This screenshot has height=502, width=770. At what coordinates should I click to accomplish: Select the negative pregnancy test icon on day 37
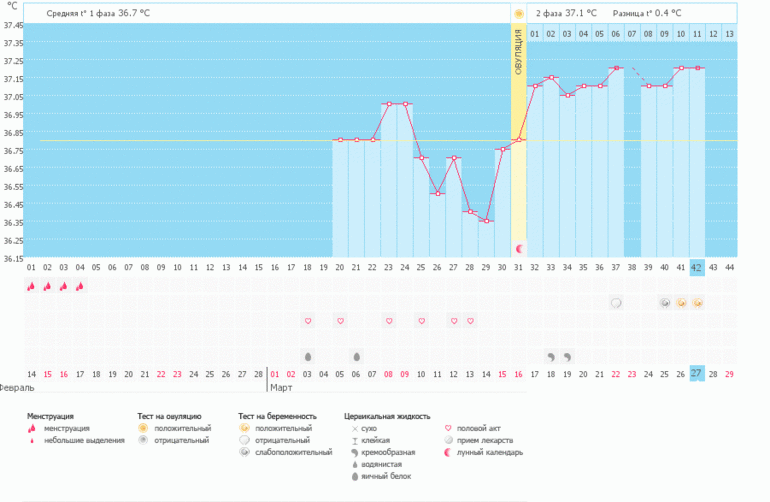pyautogui.click(x=616, y=303)
